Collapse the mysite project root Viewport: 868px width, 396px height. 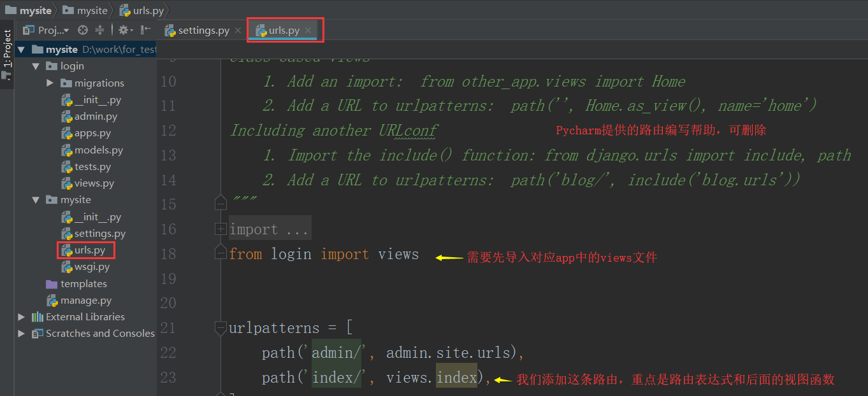(x=22, y=50)
